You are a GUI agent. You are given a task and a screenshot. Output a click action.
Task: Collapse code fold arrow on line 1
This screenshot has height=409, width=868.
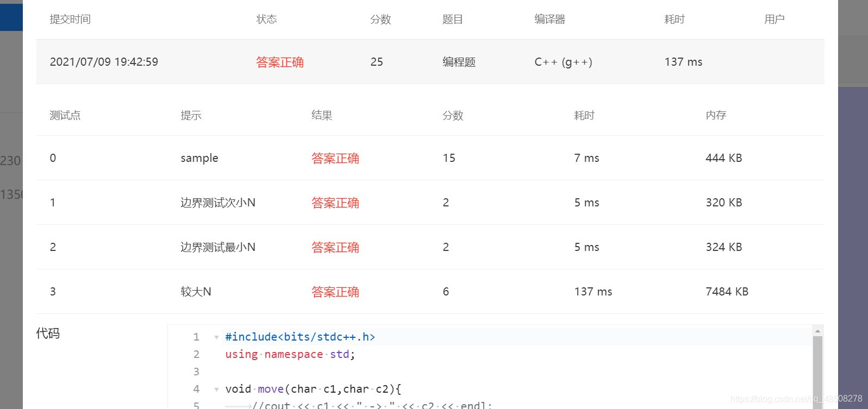(216, 337)
